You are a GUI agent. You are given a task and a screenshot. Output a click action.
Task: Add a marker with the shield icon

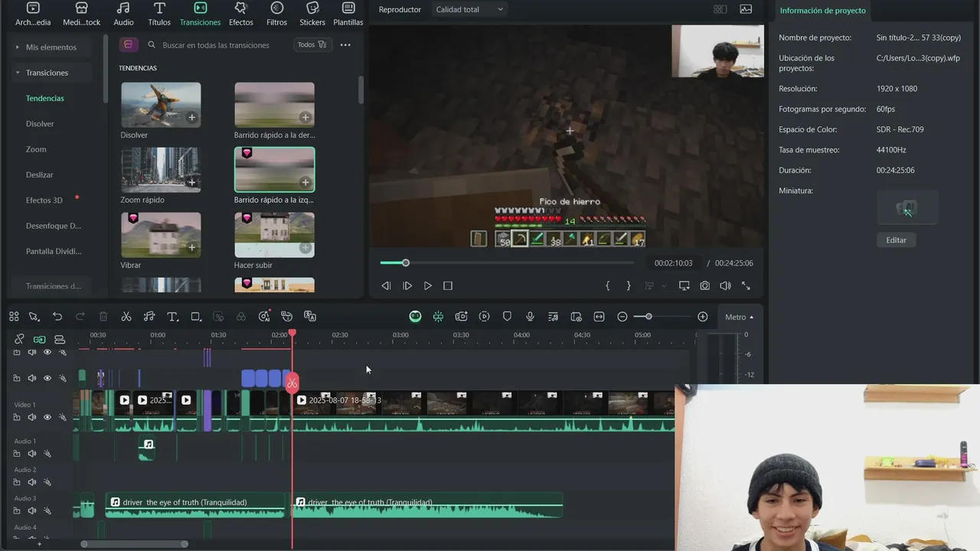[x=507, y=316]
